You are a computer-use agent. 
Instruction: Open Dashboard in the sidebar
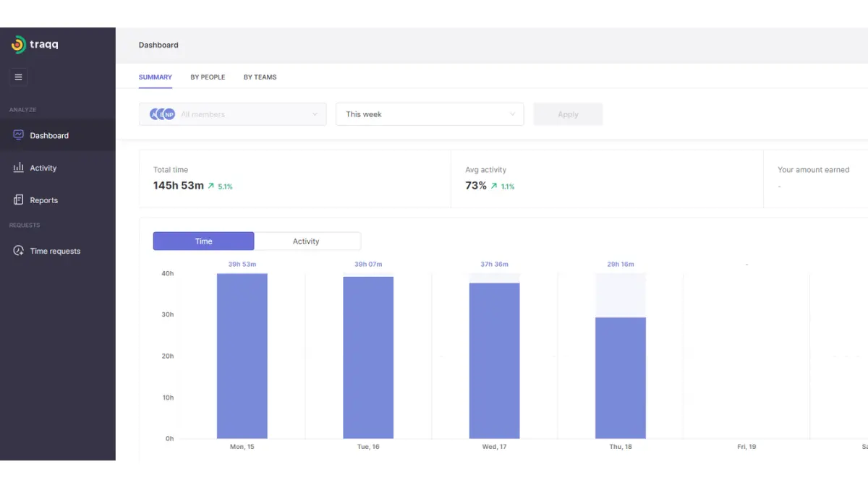point(58,135)
